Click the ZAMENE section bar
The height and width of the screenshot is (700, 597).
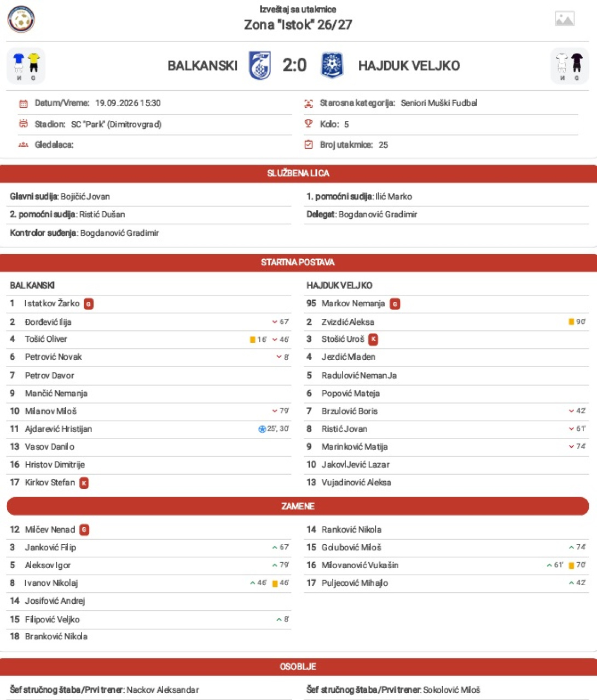point(298,506)
